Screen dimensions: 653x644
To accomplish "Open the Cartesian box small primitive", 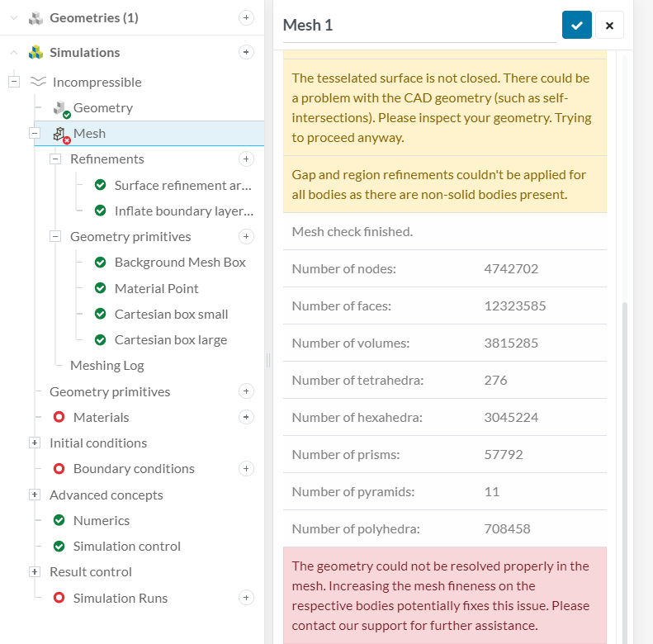I will tap(171, 314).
